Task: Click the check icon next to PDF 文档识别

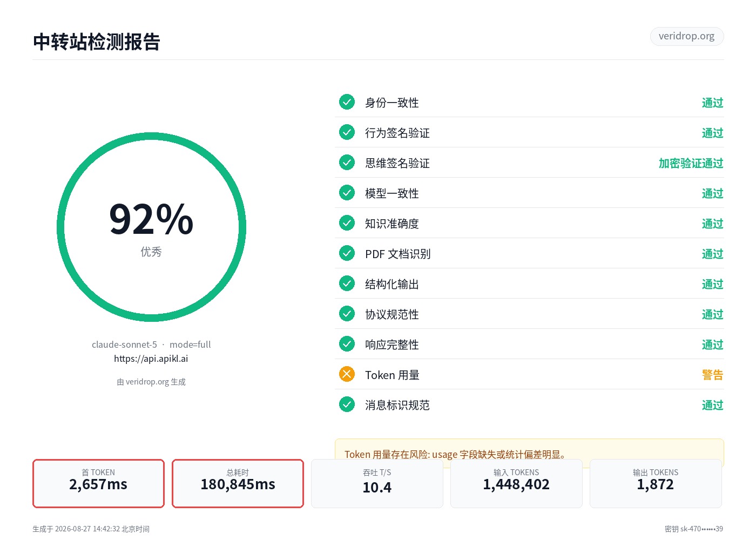Action: coord(347,253)
